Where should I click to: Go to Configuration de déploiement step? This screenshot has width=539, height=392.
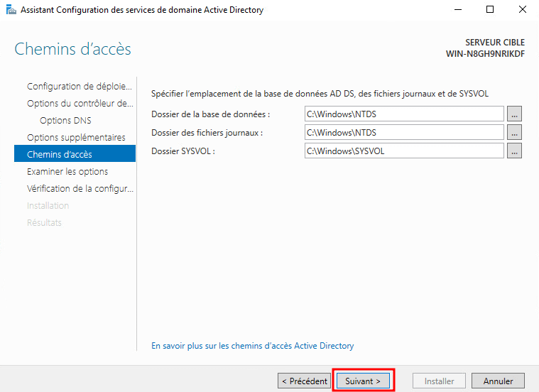pos(79,87)
